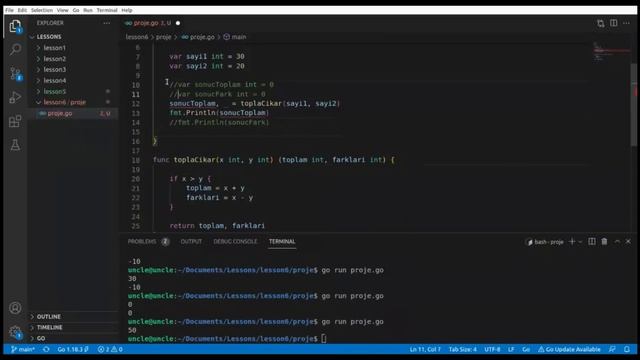Select proje.go in the explorer tree
The height and width of the screenshot is (360, 640).
click(60, 113)
